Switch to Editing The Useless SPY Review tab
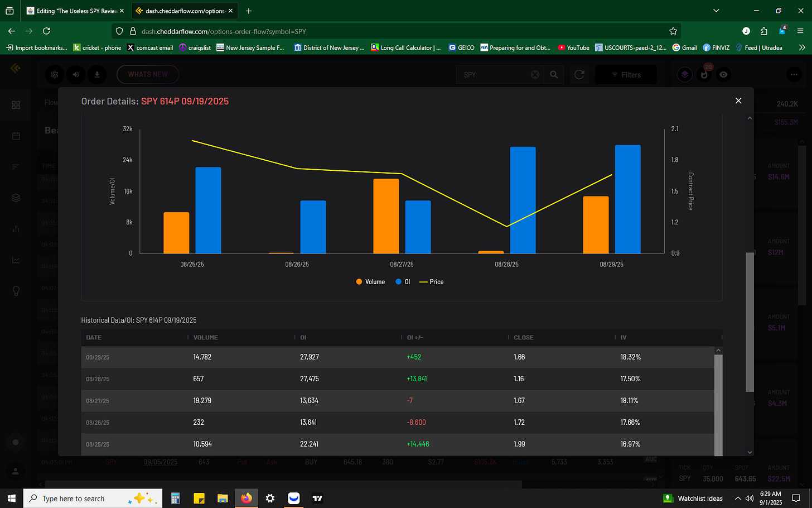The width and height of the screenshot is (812, 508). click(x=75, y=11)
